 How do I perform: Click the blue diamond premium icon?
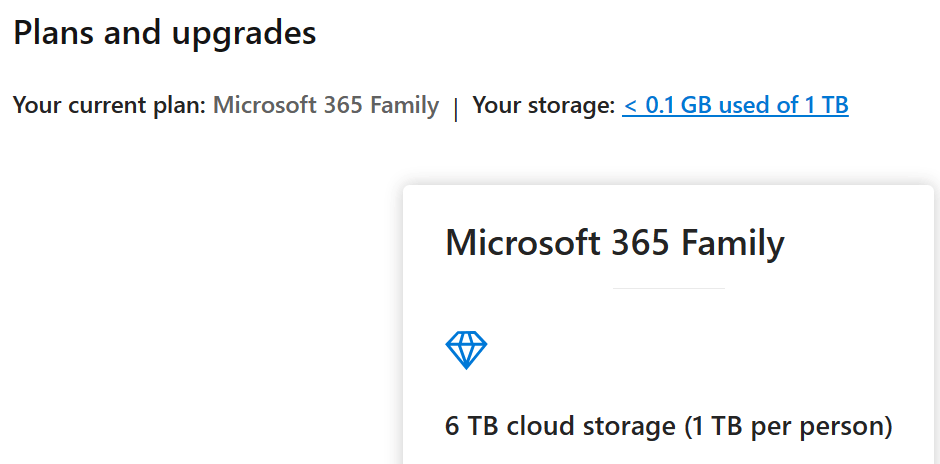pyautogui.click(x=466, y=350)
